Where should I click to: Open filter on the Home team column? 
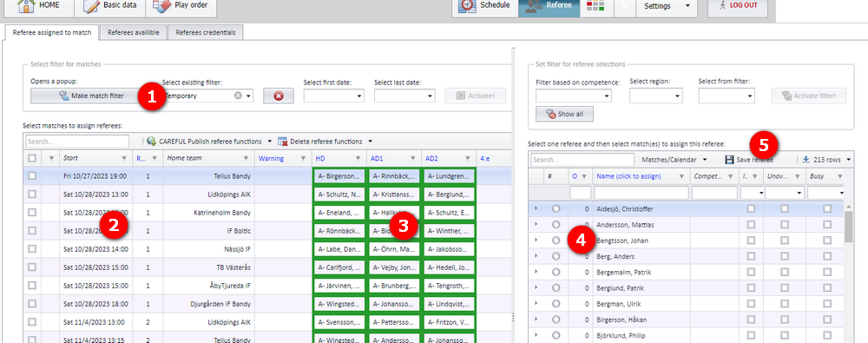pyautogui.click(x=247, y=159)
